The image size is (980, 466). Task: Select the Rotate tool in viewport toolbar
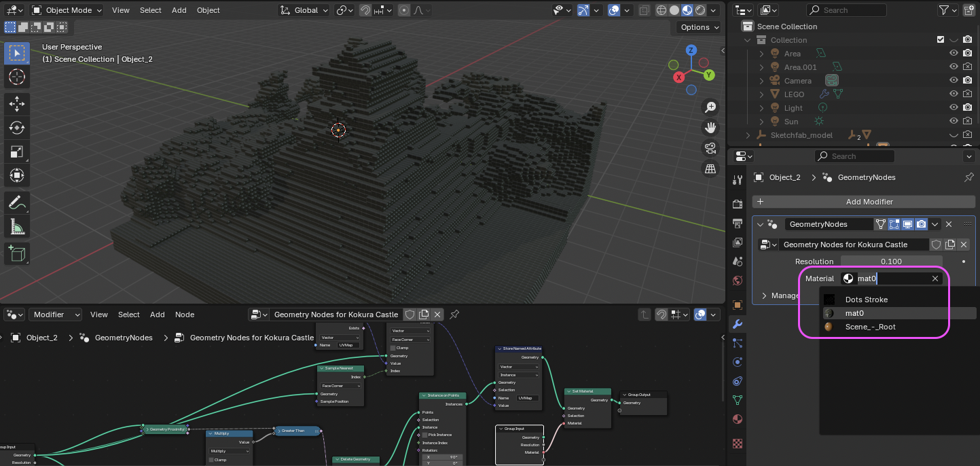(x=17, y=127)
